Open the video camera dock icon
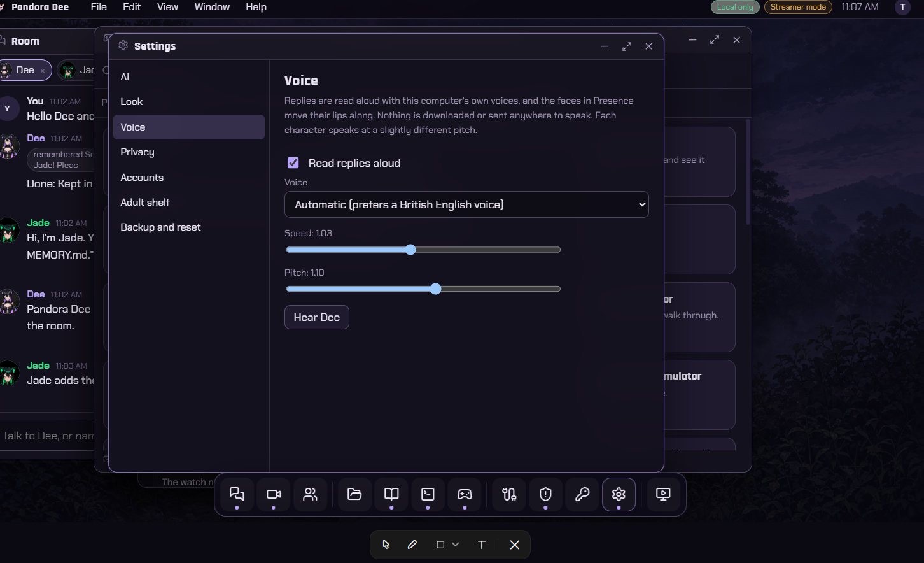Viewport: 924px width, 563px height. 274,494
